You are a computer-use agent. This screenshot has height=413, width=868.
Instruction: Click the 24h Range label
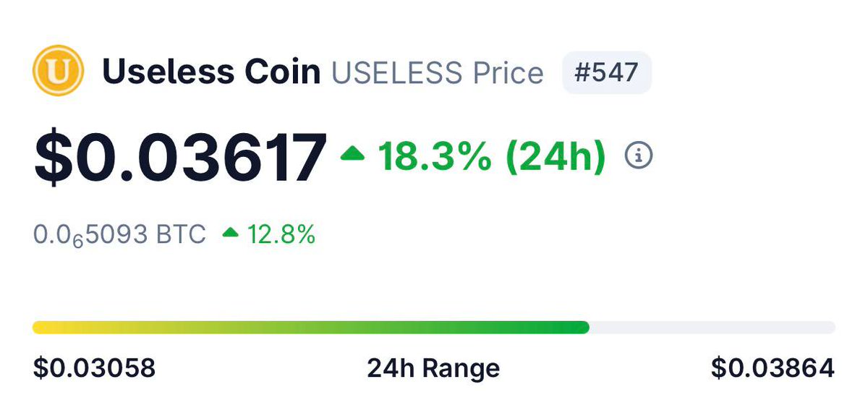(433, 369)
